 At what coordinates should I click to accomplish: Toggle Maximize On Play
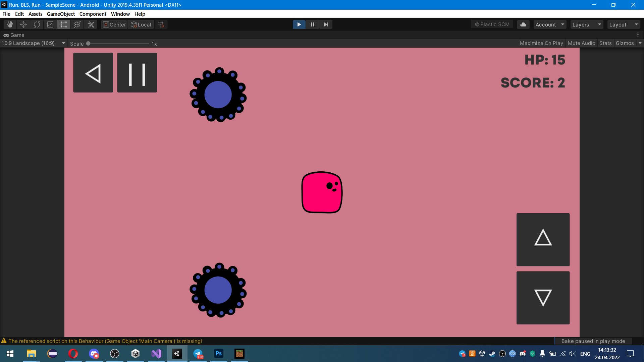coord(541,43)
